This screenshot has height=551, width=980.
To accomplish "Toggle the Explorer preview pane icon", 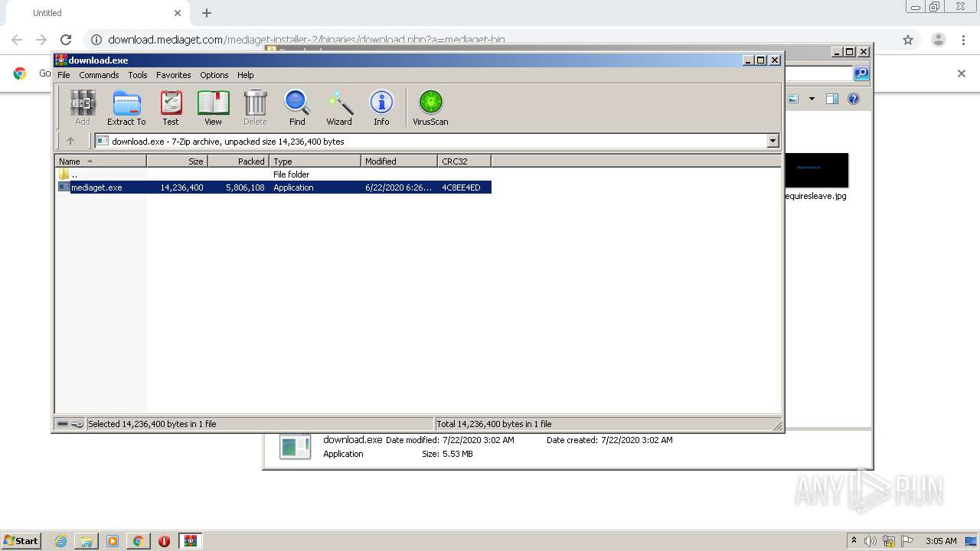I will coord(832,99).
